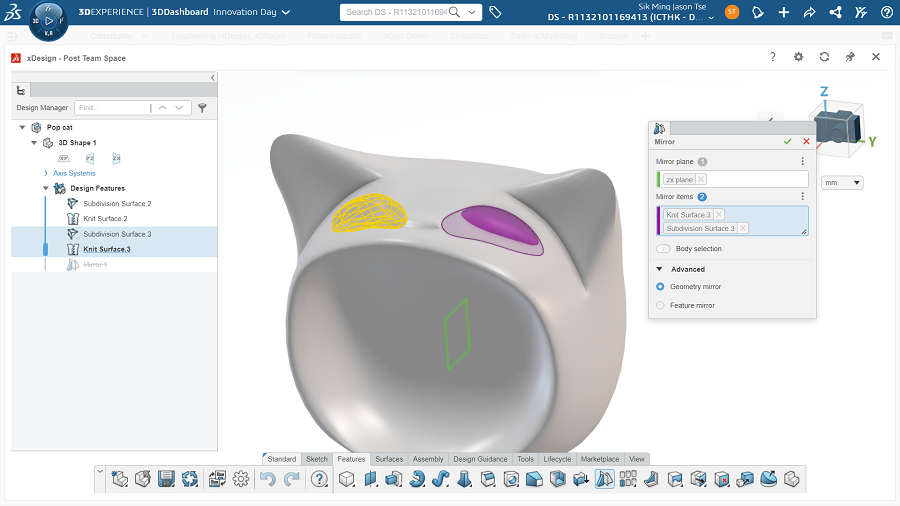This screenshot has width=900, height=506.
Task: Open Help question mark in bottom toolbar
Action: 319,479
